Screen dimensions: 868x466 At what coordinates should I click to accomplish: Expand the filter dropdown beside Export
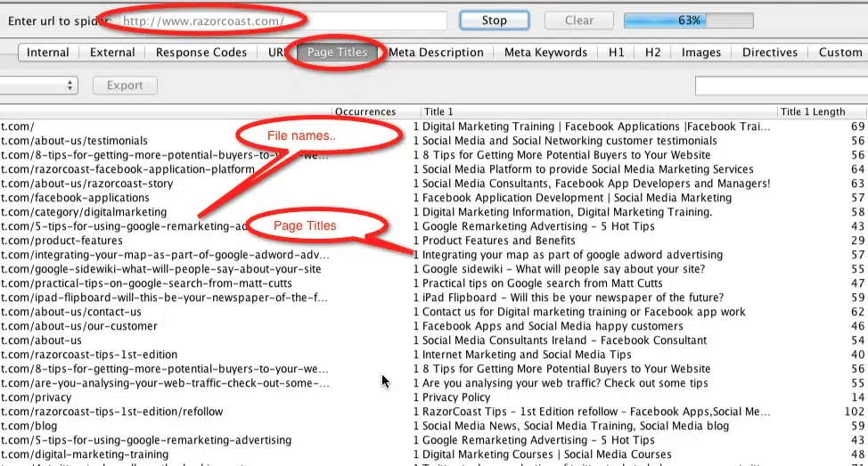coord(40,86)
